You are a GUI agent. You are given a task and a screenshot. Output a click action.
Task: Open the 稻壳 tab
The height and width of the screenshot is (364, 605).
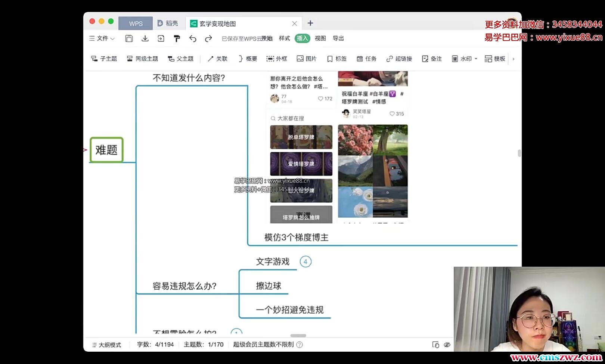168,24
